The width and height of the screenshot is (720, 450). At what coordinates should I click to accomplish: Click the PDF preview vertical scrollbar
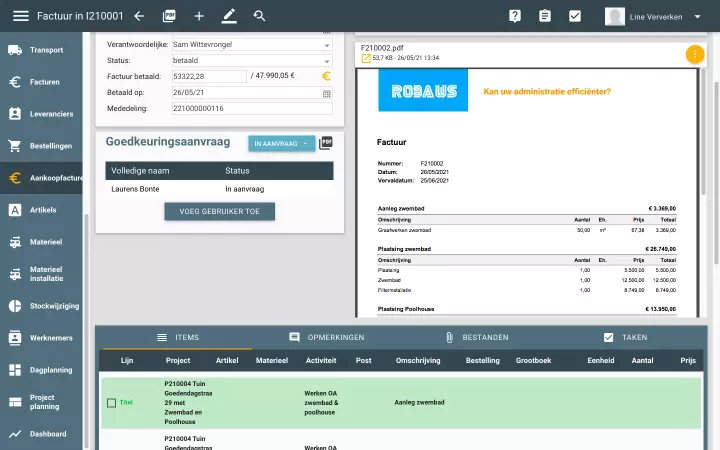tap(703, 133)
